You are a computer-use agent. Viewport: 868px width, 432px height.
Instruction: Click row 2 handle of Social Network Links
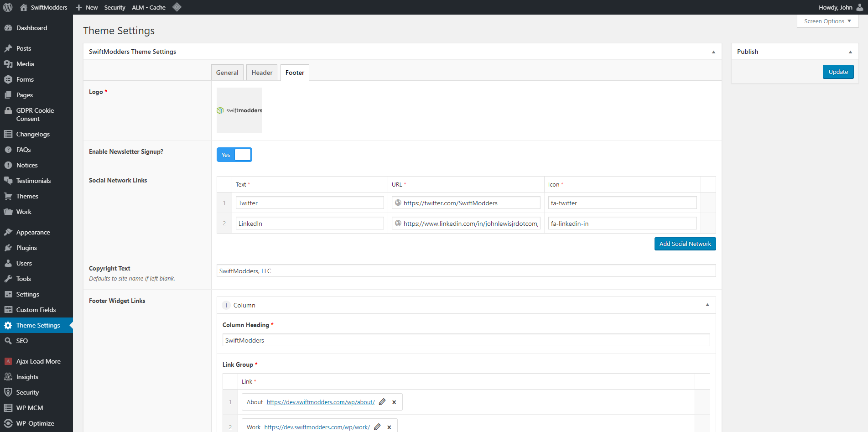point(224,223)
